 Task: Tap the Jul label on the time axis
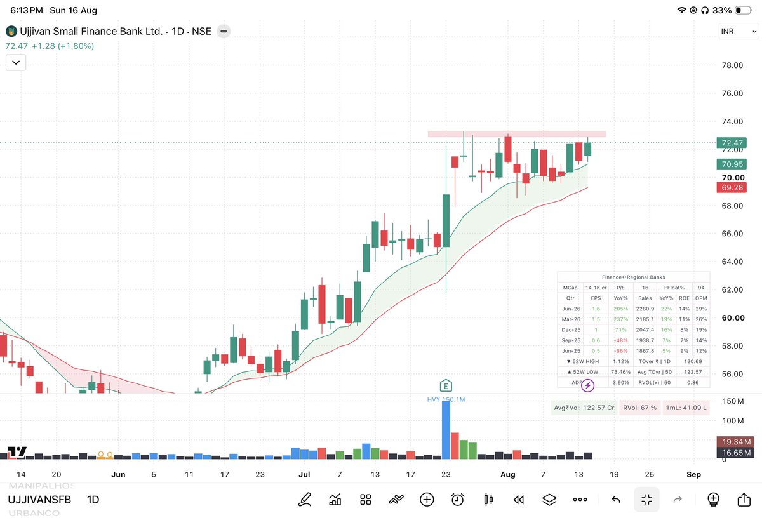[x=305, y=474]
